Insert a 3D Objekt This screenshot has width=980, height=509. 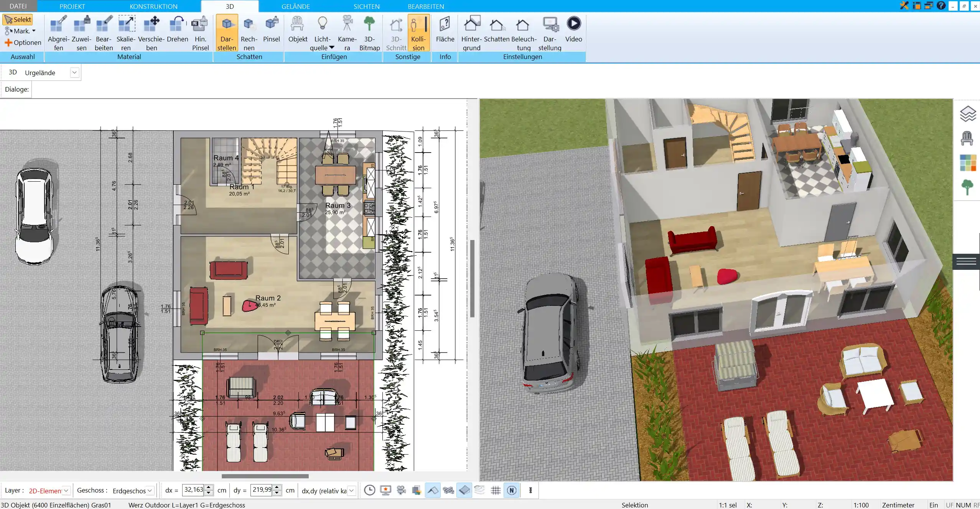pyautogui.click(x=298, y=29)
